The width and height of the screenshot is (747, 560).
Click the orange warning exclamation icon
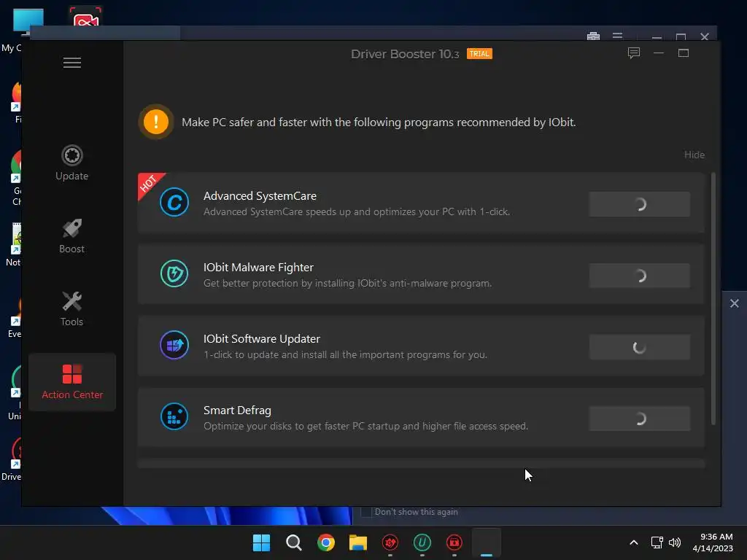point(156,122)
